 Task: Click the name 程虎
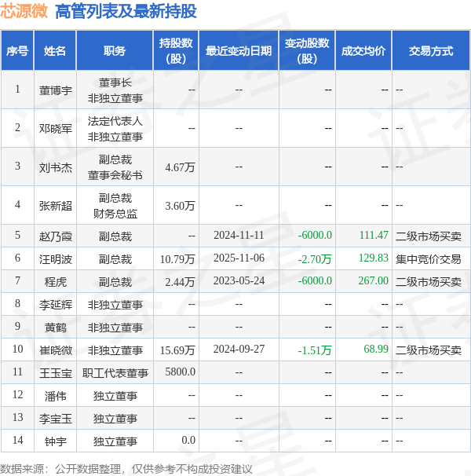click(56, 282)
